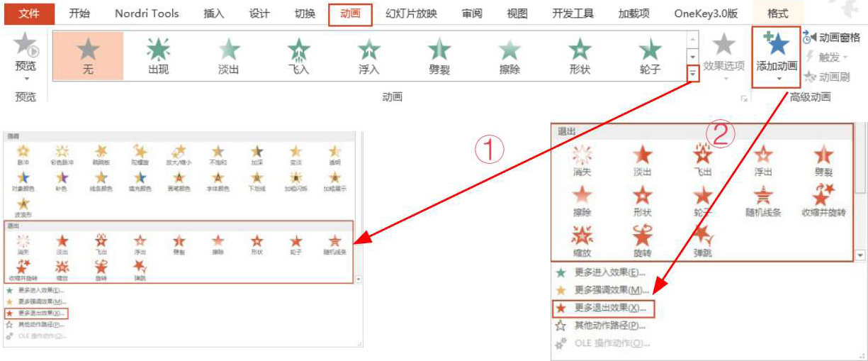Open the 动画窗格 animation pane
This screenshot has height=361, width=868.
click(x=831, y=38)
